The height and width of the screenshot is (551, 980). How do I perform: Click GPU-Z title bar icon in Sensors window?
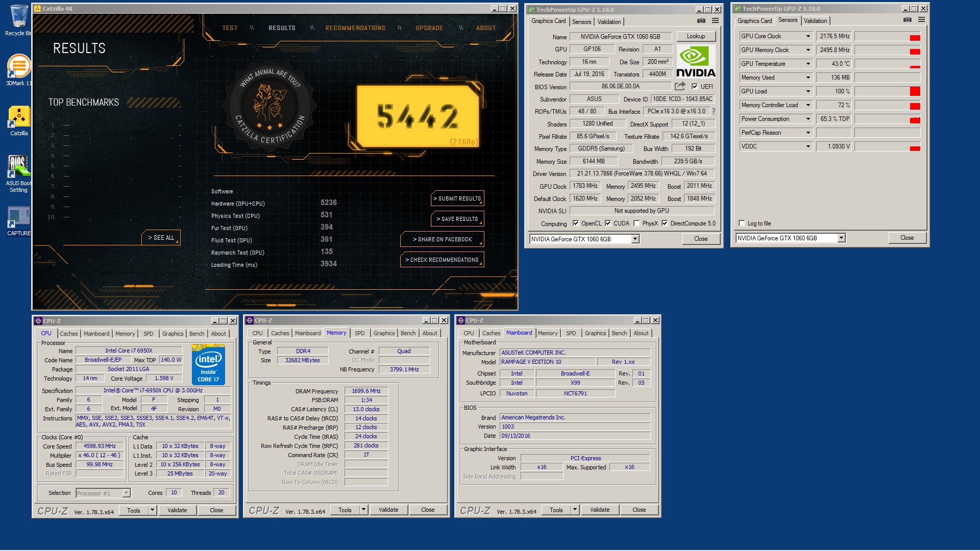tap(738, 9)
